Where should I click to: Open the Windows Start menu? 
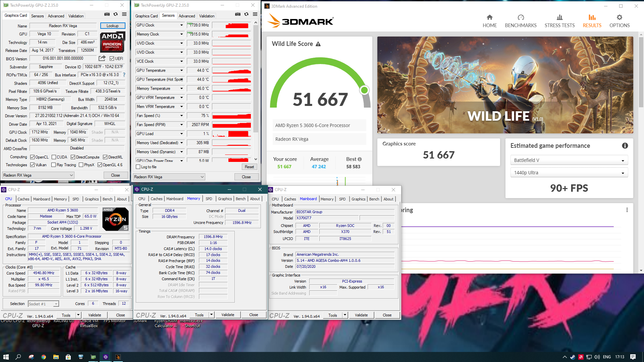point(6,357)
